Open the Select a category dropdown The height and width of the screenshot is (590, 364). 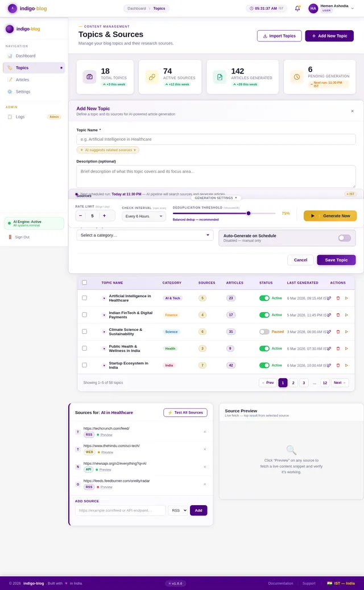[x=144, y=235]
